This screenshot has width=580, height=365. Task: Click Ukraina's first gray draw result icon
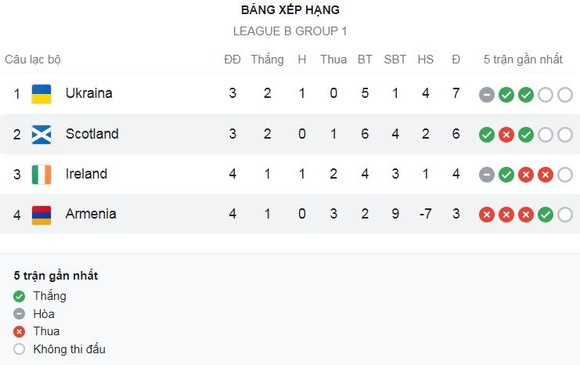(487, 95)
